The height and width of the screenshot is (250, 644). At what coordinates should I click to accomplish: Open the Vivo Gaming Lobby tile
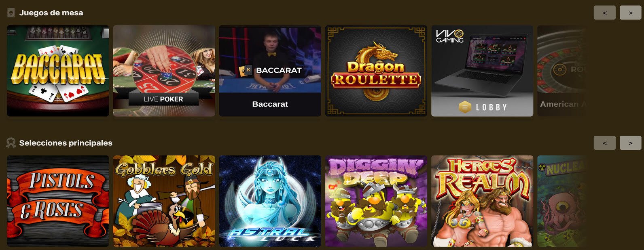point(482,71)
